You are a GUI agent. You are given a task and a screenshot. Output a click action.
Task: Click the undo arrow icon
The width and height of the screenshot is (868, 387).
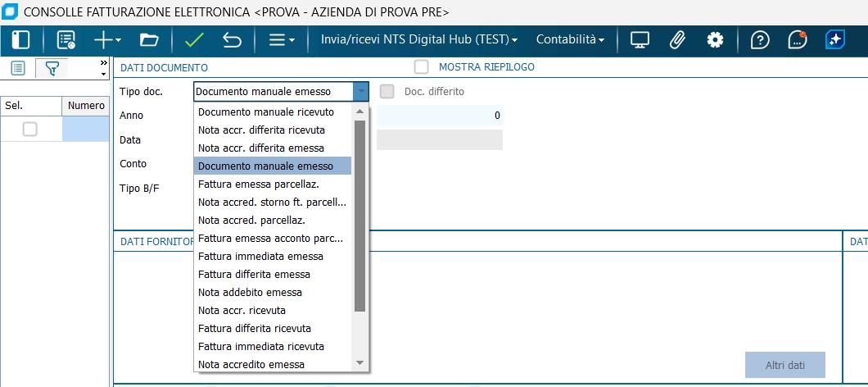pyautogui.click(x=233, y=39)
